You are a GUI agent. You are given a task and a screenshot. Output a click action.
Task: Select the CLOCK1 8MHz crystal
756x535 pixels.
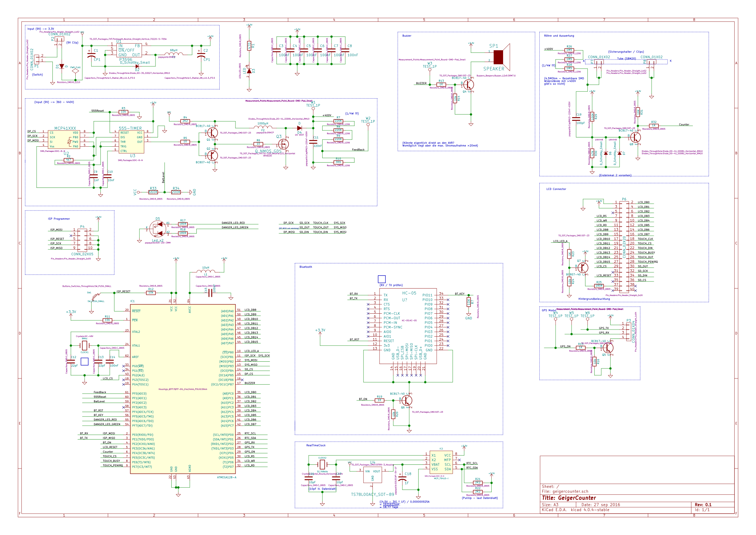tap(85, 345)
